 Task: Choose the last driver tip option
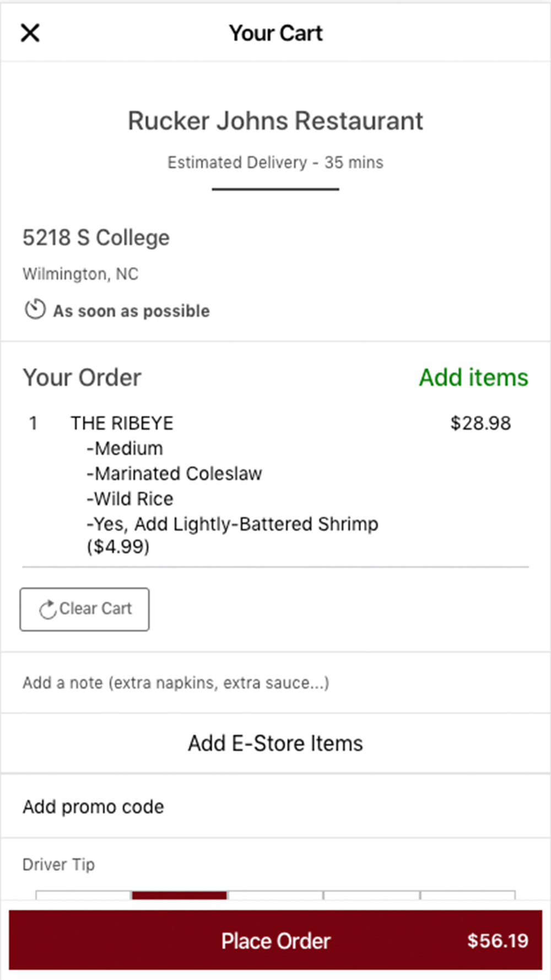click(468, 895)
